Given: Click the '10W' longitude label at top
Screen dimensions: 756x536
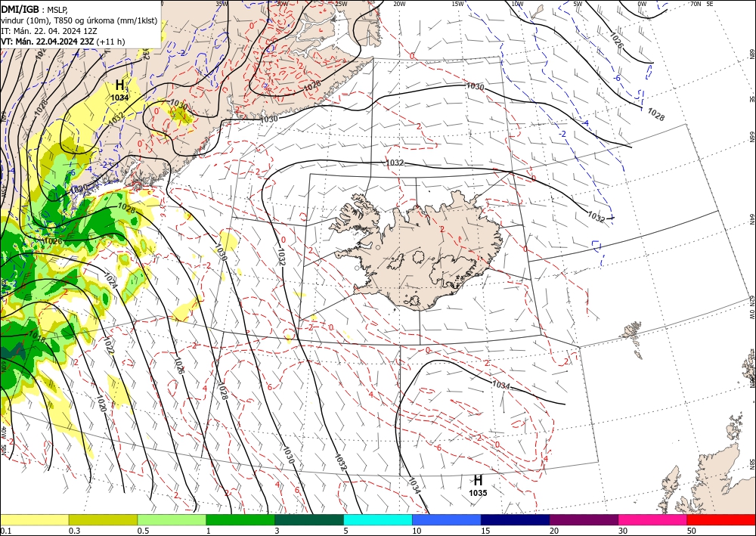Looking at the screenshot, I should tap(517, 4).
